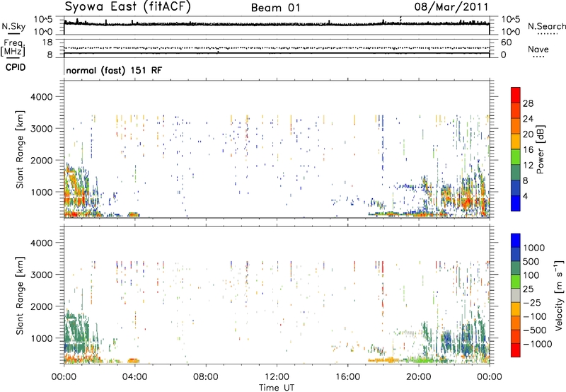Select the "−25" Velocity colorbar label
566x392 pixels.
(531, 302)
